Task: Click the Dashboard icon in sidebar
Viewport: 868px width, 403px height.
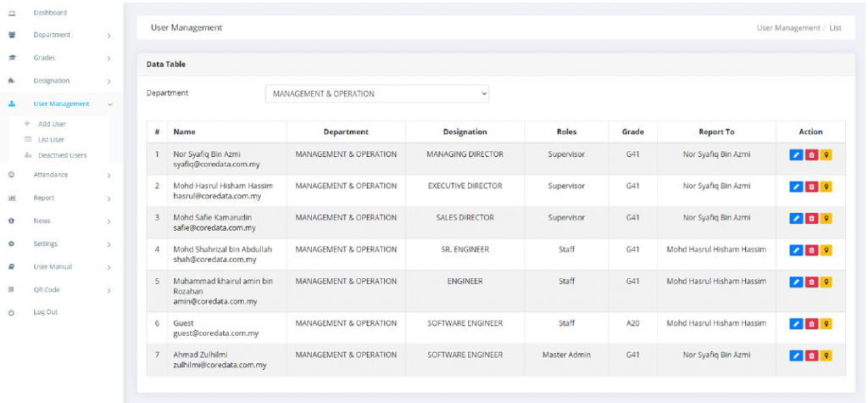Action: point(12,13)
